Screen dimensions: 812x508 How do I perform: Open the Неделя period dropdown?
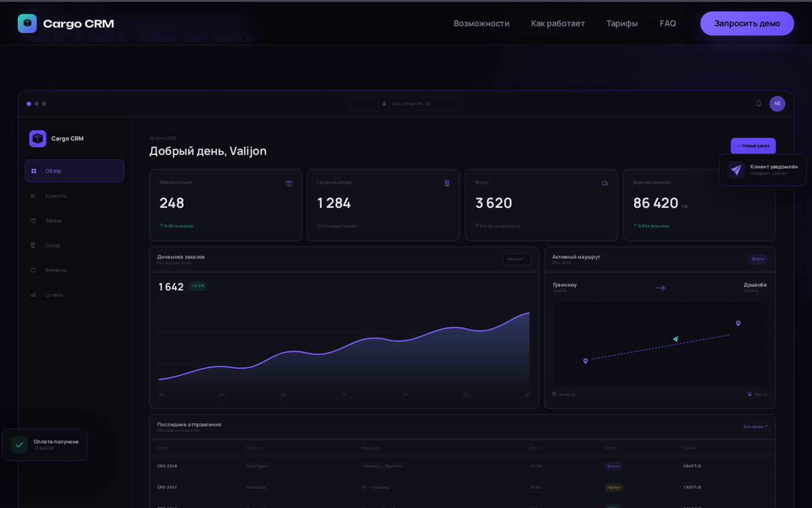point(516,259)
